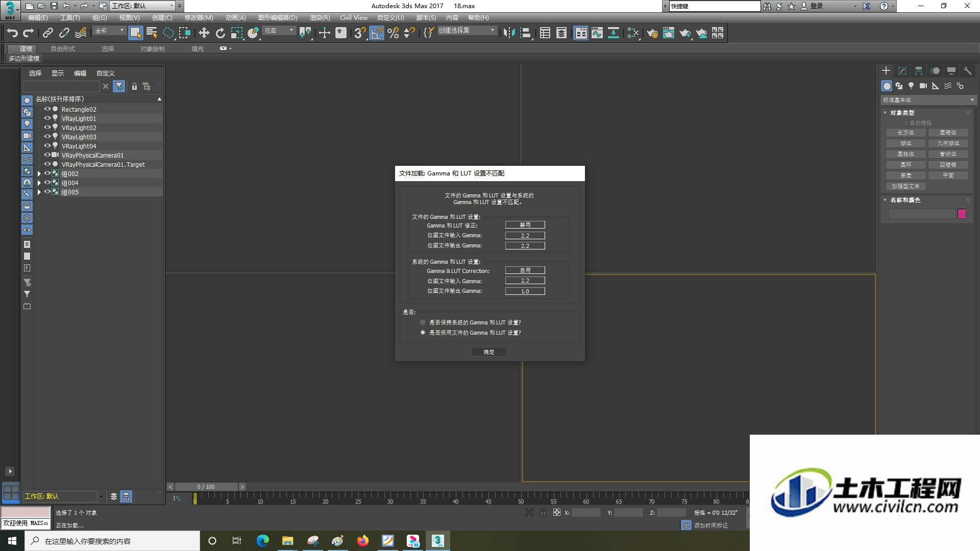
Task: Click the Windows taskbar search box
Action: [x=113, y=541]
